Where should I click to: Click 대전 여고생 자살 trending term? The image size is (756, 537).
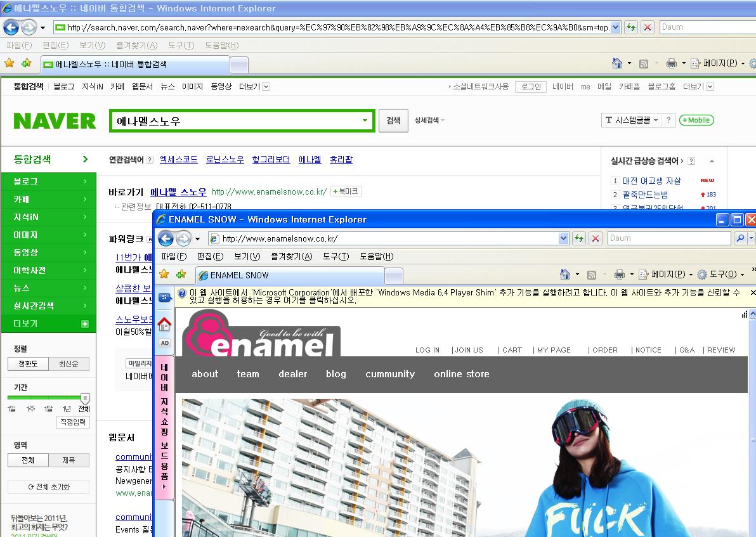click(x=652, y=181)
